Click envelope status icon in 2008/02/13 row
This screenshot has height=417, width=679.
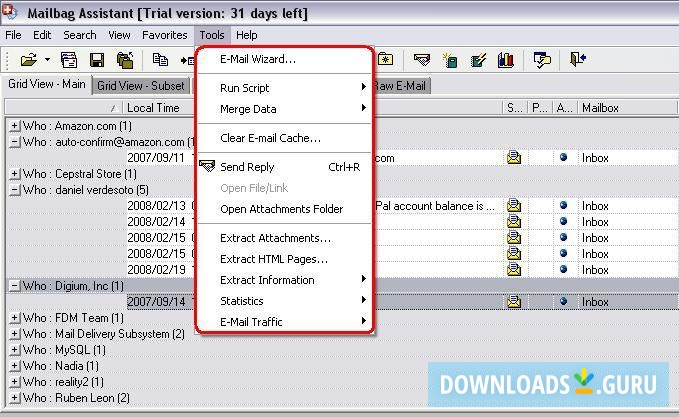[514, 205]
